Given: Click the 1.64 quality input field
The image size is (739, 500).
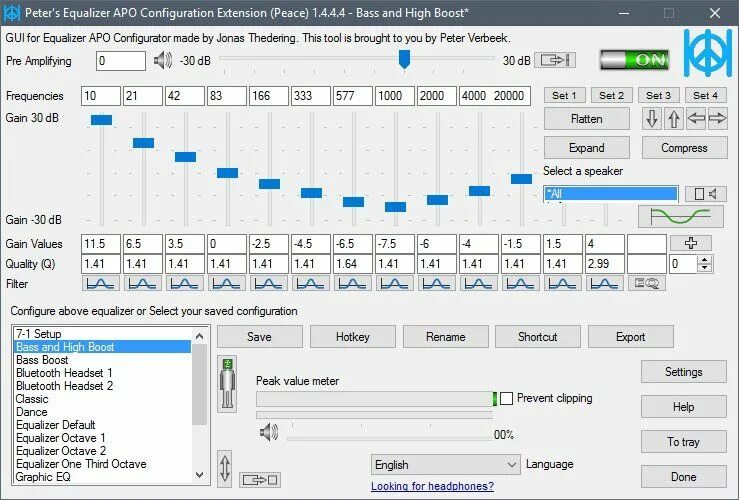Looking at the screenshot, I should (353, 263).
